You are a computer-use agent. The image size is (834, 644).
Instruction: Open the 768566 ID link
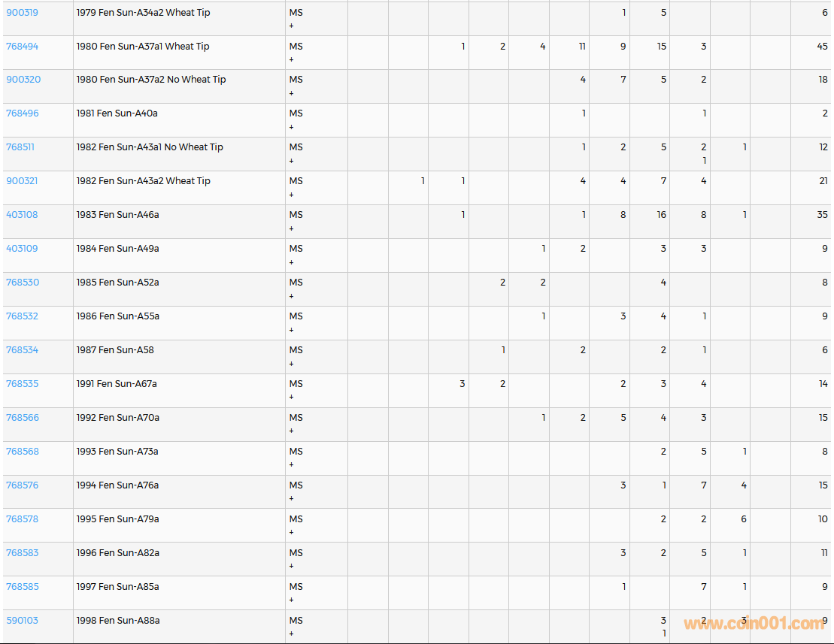22,418
